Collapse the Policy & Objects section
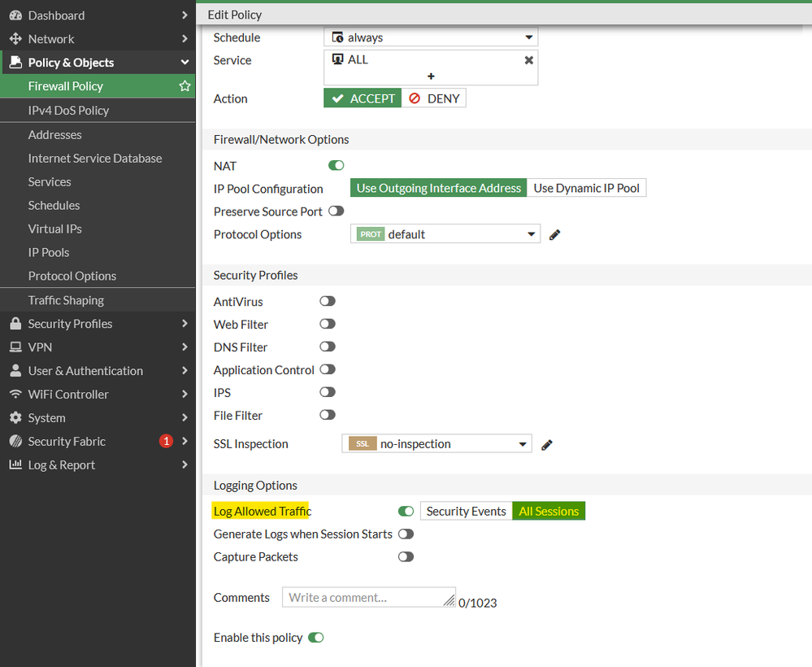 click(185, 62)
